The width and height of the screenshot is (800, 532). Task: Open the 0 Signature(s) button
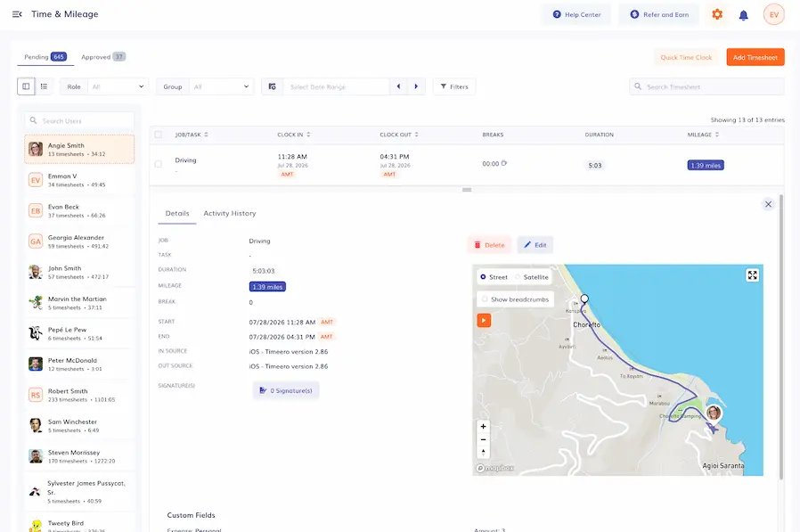[286, 390]
